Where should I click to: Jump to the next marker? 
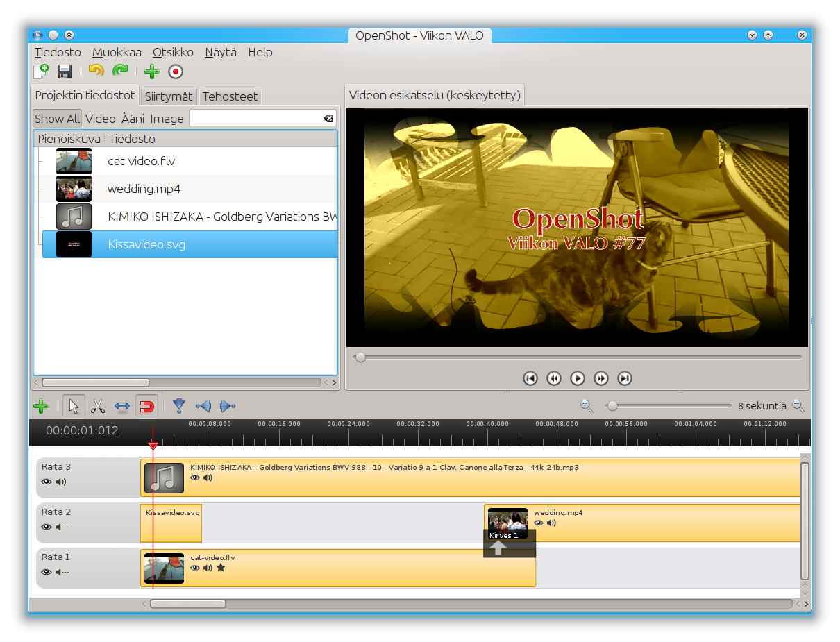pos(227,406)
